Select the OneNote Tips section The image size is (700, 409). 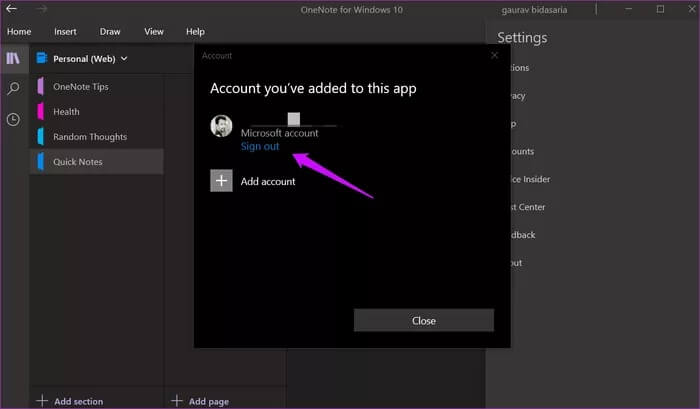point(97,87)
